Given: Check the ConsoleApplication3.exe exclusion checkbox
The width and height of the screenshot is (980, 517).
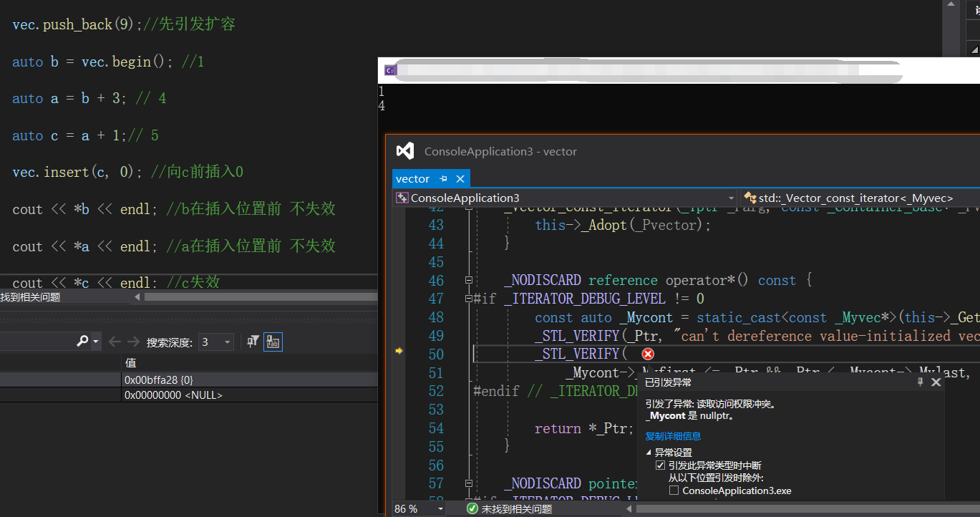Looking at the screenshot, I should 674,491.
